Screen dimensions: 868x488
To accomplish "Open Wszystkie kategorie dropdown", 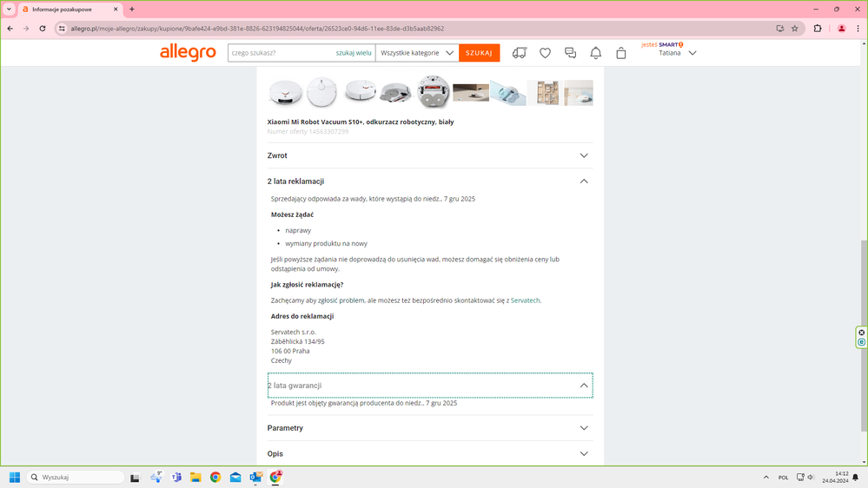I will [x=417, y=53].
